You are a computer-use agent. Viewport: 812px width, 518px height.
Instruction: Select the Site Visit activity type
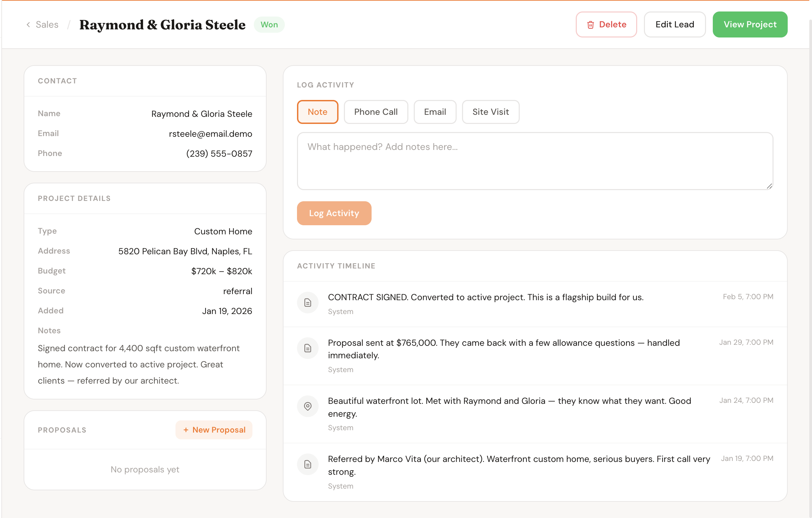pyautogui.click(x=490, y=112)
